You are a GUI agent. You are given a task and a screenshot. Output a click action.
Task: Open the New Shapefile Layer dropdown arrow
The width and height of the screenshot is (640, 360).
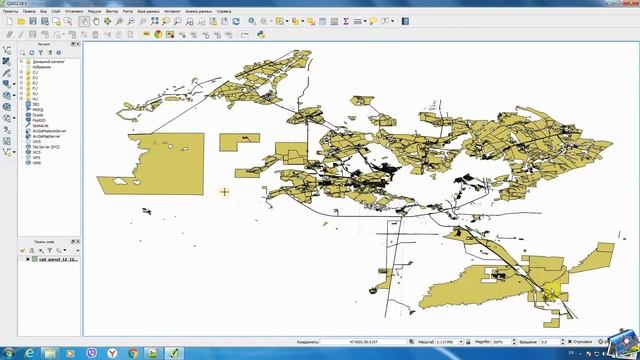[14, 152]
